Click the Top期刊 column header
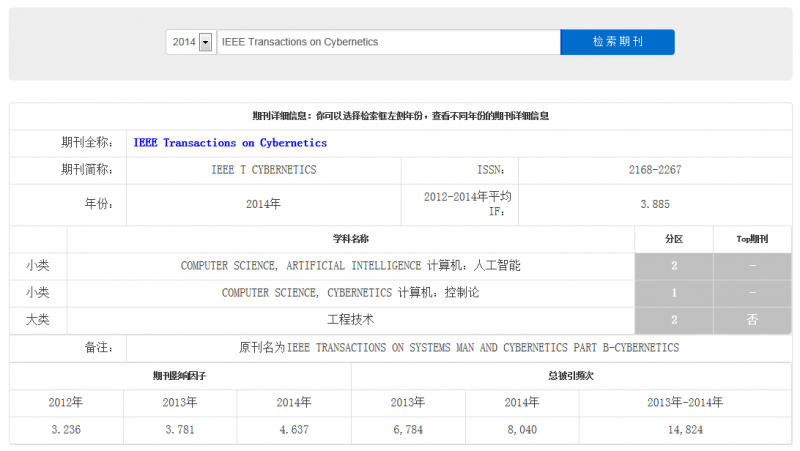Image resolution: width=800 pixels, height=451 pixels. 752,239
